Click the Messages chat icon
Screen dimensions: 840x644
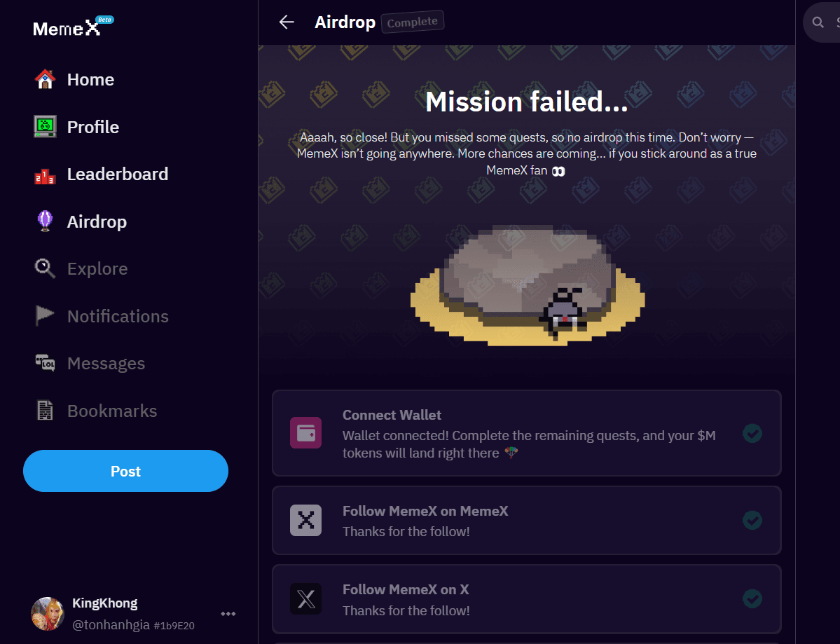point(45,363)
